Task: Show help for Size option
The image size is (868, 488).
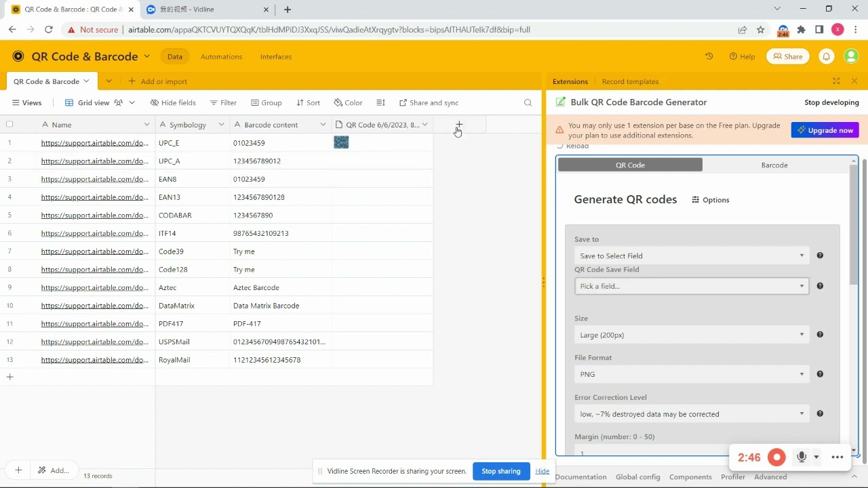Action: [820, 335]
